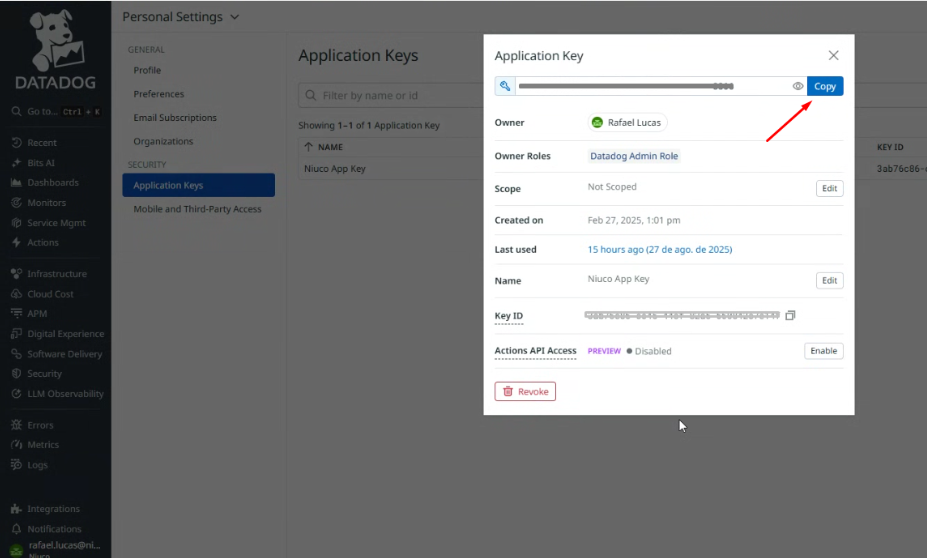The height and width of the screenshot is (558, 927).
Task: Reveal the hidden application key value
Action: tap(798, 86)
